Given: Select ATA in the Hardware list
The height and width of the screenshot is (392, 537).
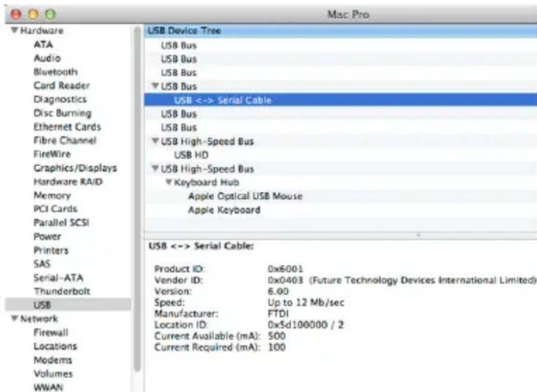Looking at the screenshot, I should pyautogui.click(x=43, y=45).
